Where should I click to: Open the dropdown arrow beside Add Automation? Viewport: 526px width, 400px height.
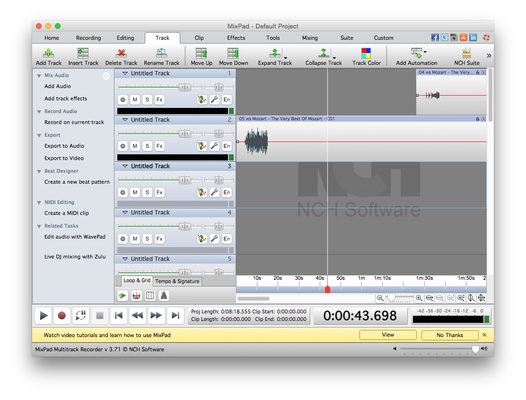(425, 52)
